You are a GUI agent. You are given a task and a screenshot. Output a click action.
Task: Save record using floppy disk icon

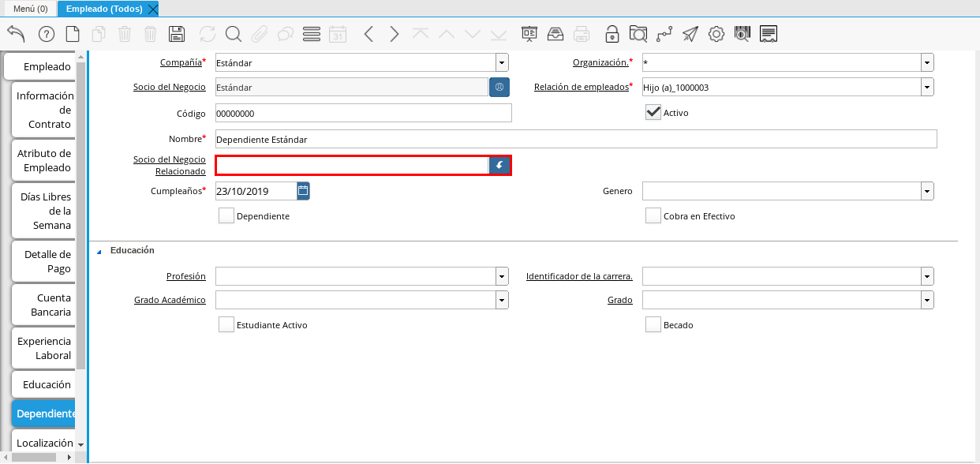pos(177,34)
